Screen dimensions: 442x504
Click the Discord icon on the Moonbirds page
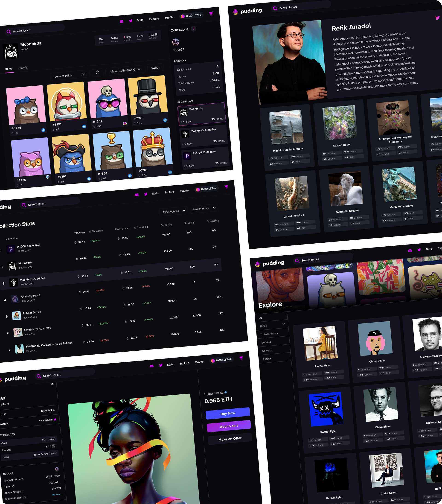pos(122,22)
